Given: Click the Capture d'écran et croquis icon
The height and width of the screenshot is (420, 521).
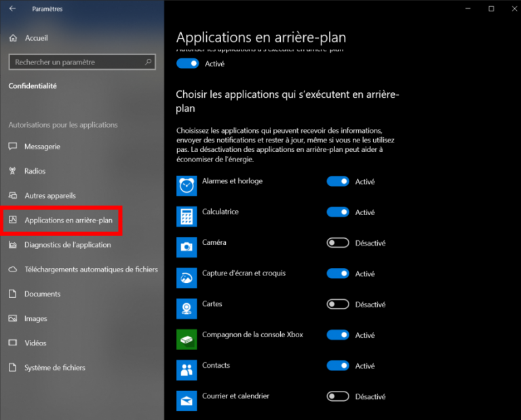Looking at the screenshot, I should [x=187, y=278].
